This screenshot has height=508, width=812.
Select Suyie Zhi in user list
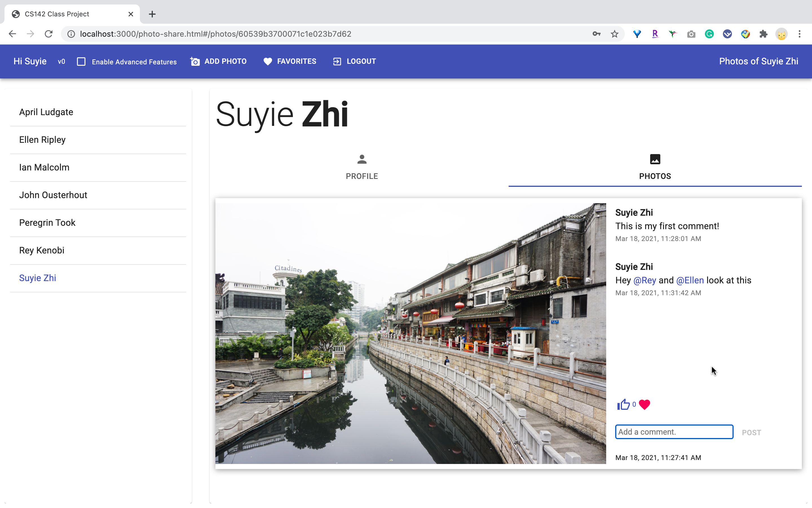tap(98, 278)
